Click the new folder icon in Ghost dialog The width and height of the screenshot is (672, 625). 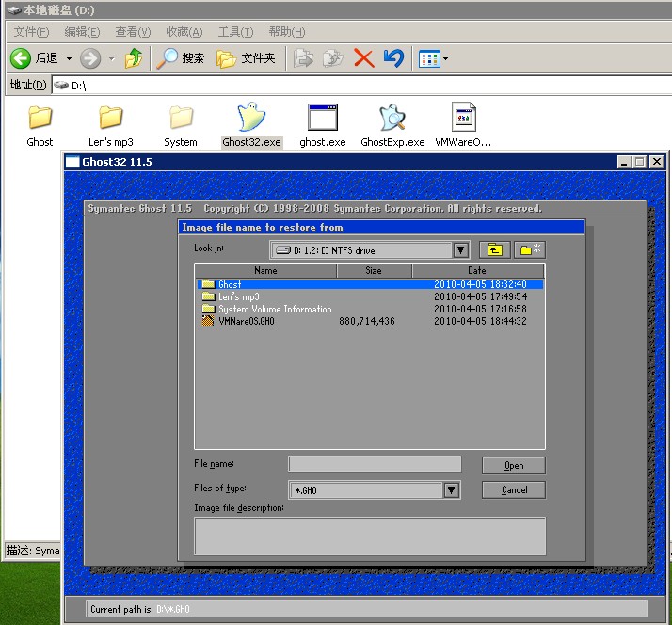[x=530, y=250]
